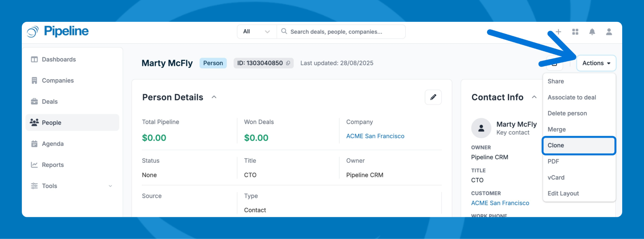Collapse the Person Details section
Viewport: 644px width, 239px height.
(214, 97)
